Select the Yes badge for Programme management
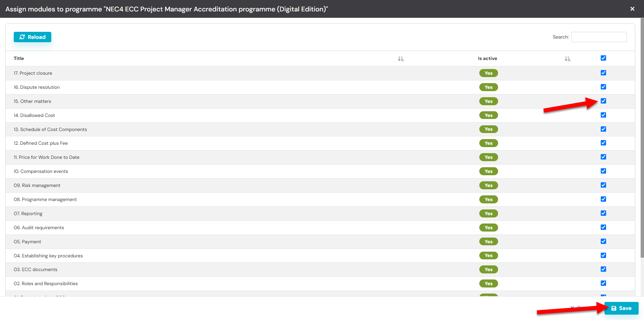This screenshot has width=644, height=320. (x=488, y=199)
